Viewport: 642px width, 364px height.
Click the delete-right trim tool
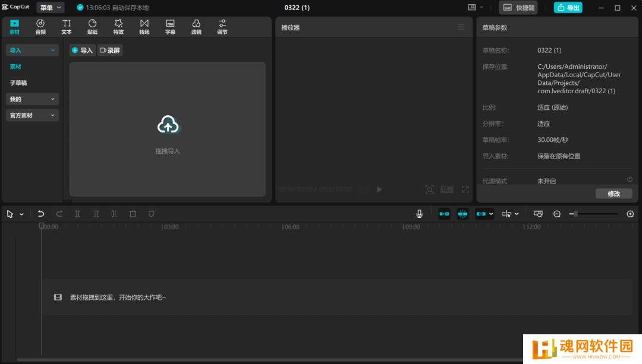tap(114, 214)
